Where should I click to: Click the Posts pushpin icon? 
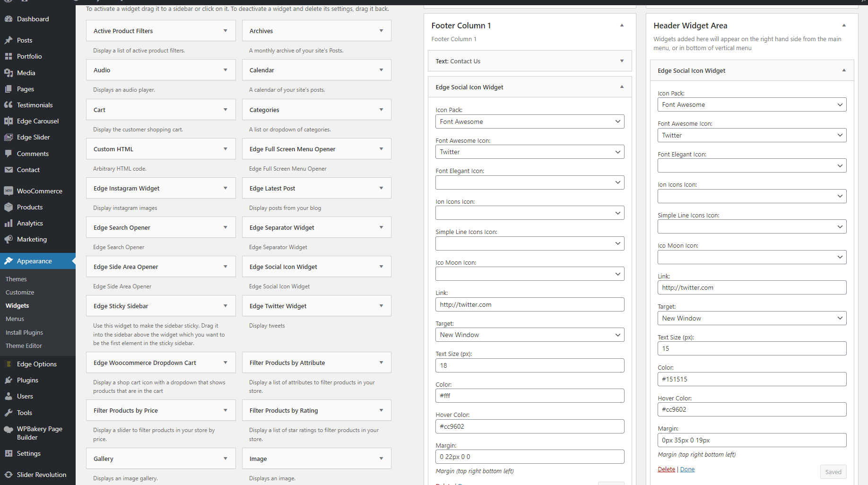tap(9, 40)
